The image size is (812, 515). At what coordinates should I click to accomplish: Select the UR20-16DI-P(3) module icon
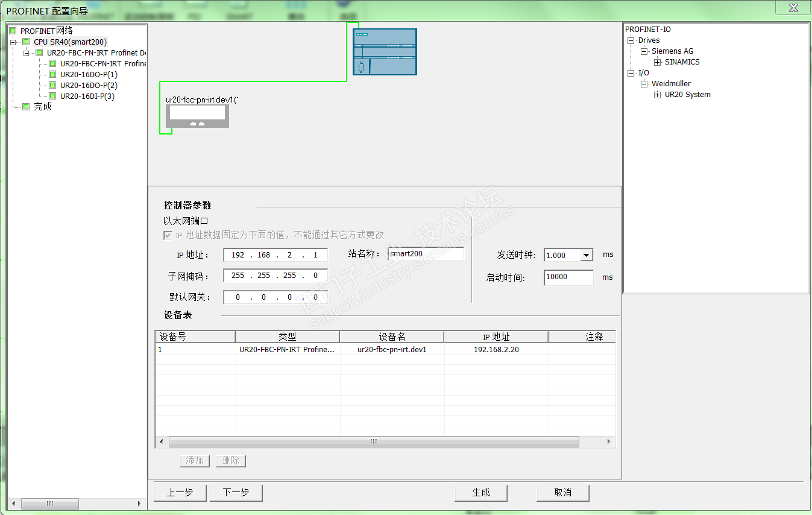pyautogui.click(x=52, y=96)
